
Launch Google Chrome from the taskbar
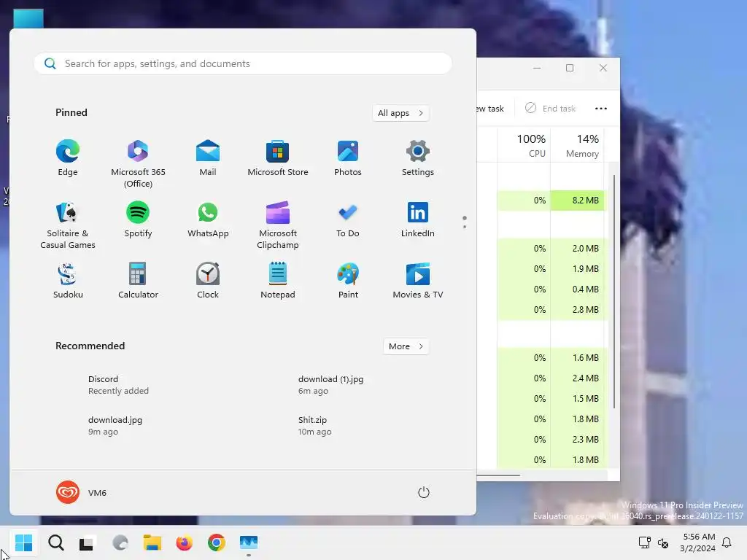[x=216, y=542]
